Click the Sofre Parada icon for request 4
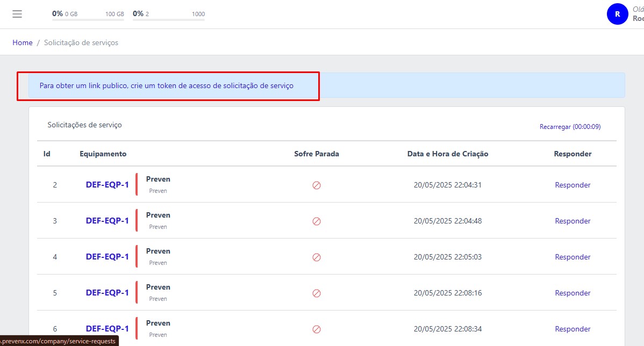The width and height of the screenshot is (644, 346). (x=317, y=257)
